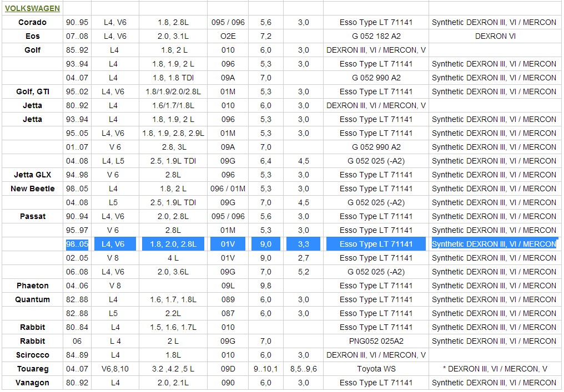This screenshot has width=564, height=392.
Task: Click the 1.8, 1.9, 2.8, 2.9L engine cell
Action: (173, 133)
